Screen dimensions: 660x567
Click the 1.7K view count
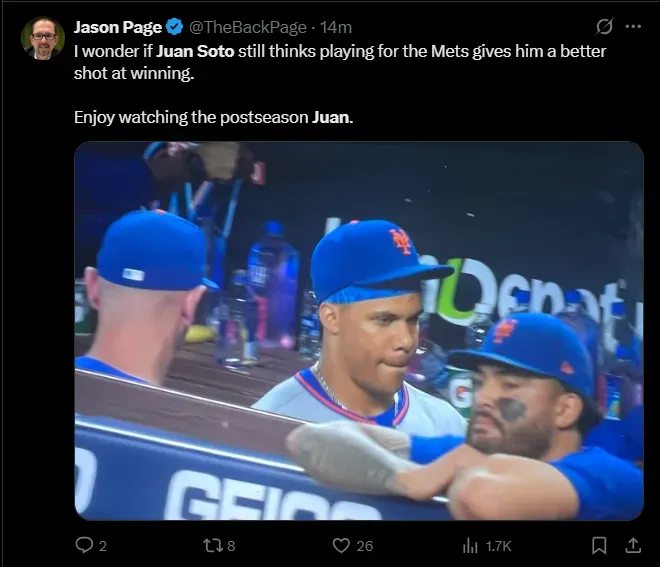(499, 545)
